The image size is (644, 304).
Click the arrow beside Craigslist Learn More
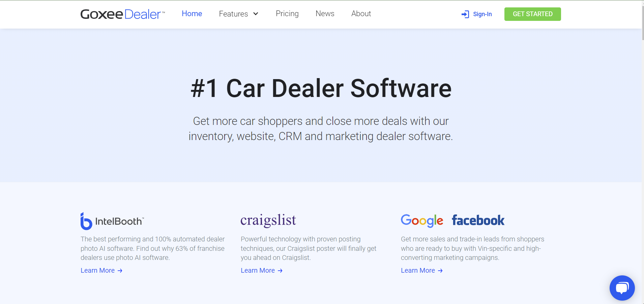[280, 270]
